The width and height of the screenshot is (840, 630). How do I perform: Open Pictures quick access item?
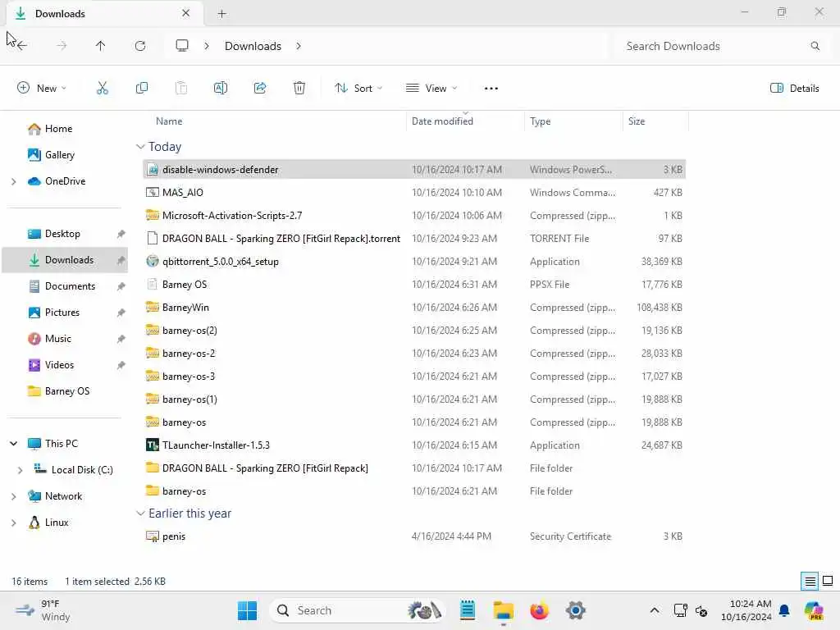click(62, 313)
